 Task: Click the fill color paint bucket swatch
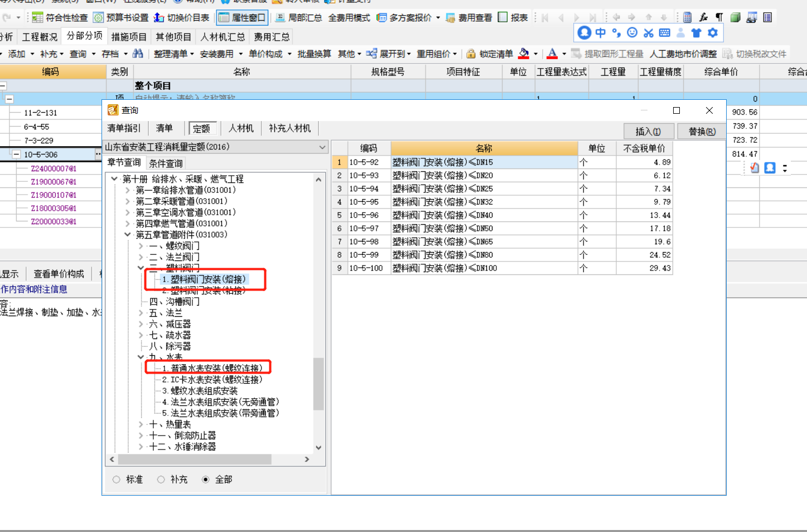(x=524, y=54)
